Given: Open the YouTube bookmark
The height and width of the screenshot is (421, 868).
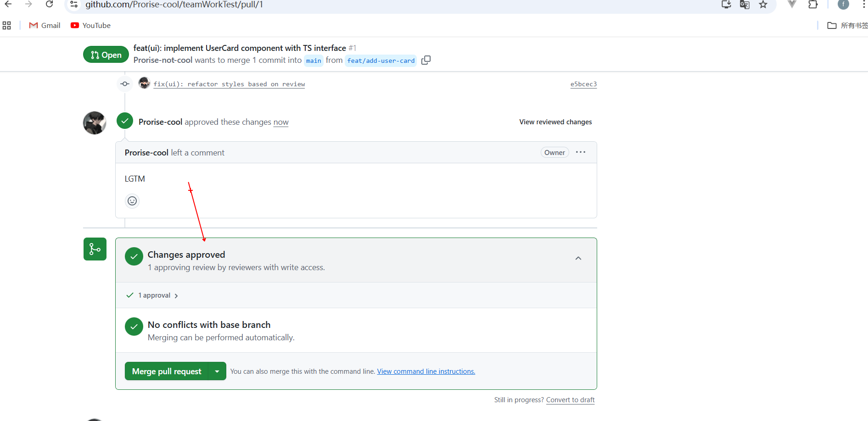Looking at the screenshot, I should pyautogui.click(x=91, y=26).
